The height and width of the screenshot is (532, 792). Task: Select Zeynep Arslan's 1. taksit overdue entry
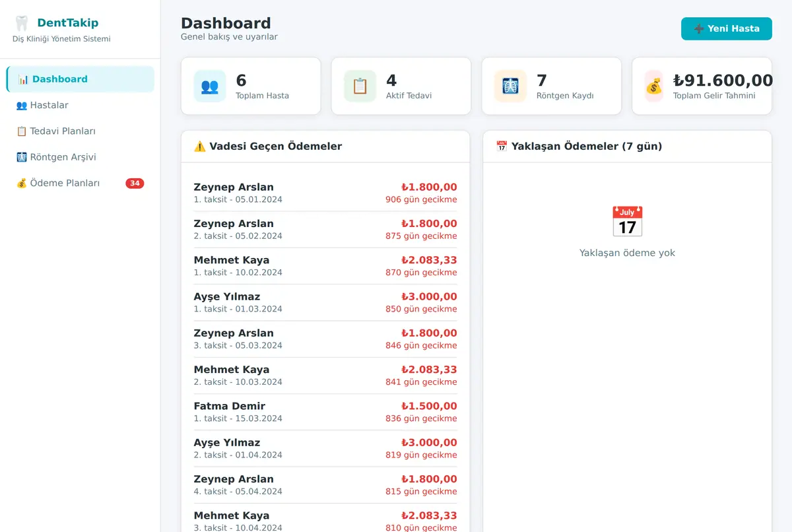(x=325, y=193)
